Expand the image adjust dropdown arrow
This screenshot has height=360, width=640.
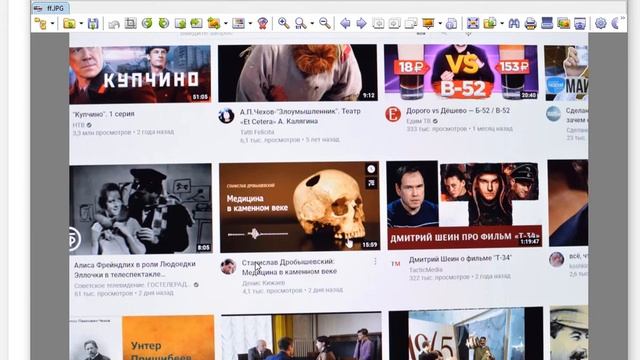click(x=250, y=24)
